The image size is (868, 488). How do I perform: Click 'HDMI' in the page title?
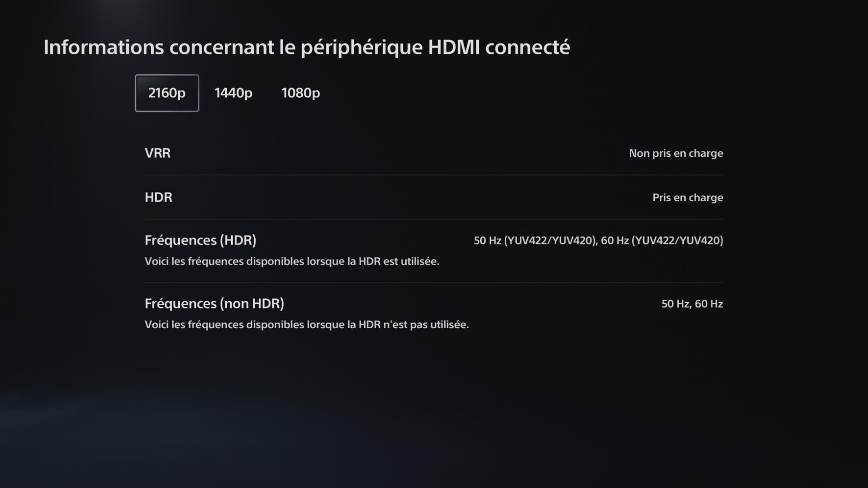tap(454, 47)
